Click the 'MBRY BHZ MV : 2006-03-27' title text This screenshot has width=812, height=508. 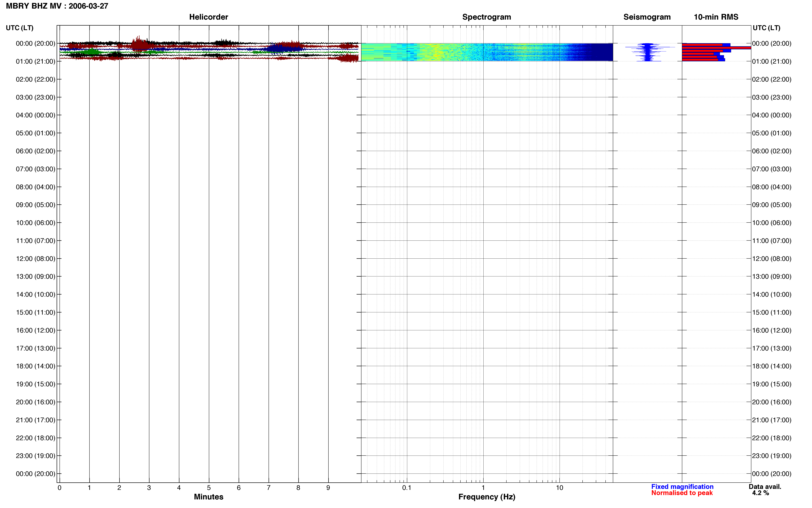[57, 6]
